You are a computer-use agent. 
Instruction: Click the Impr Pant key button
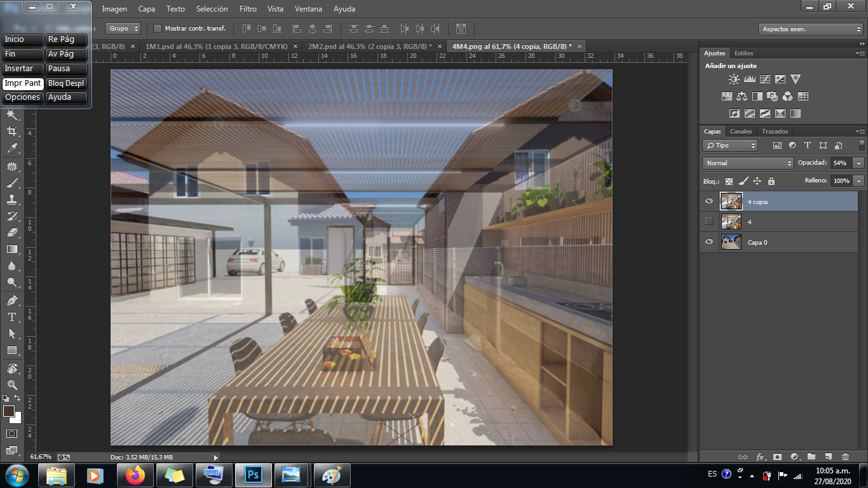pyautogui.click(x=23, y=83)
